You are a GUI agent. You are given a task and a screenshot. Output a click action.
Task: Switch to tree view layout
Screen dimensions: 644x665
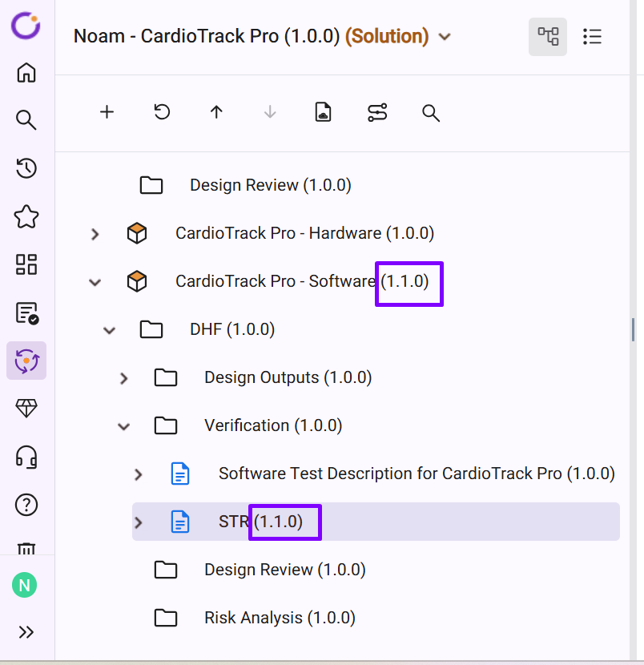pyautogui.click(x=548, y=36)
